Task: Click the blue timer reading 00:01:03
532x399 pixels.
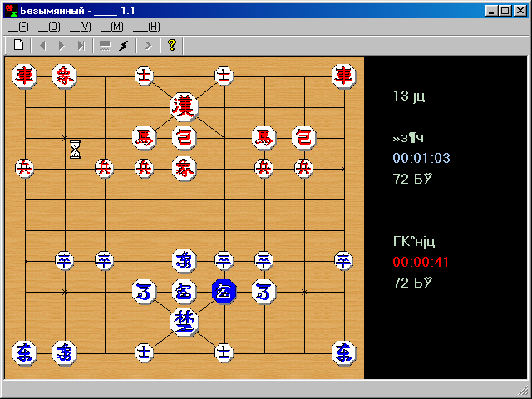Action: pos(421,159)
